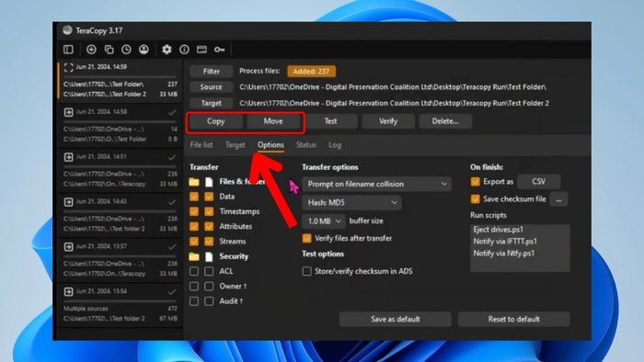644x362 pixels.
Task: Click the file icon beside Security
Action: coord(209,256)
